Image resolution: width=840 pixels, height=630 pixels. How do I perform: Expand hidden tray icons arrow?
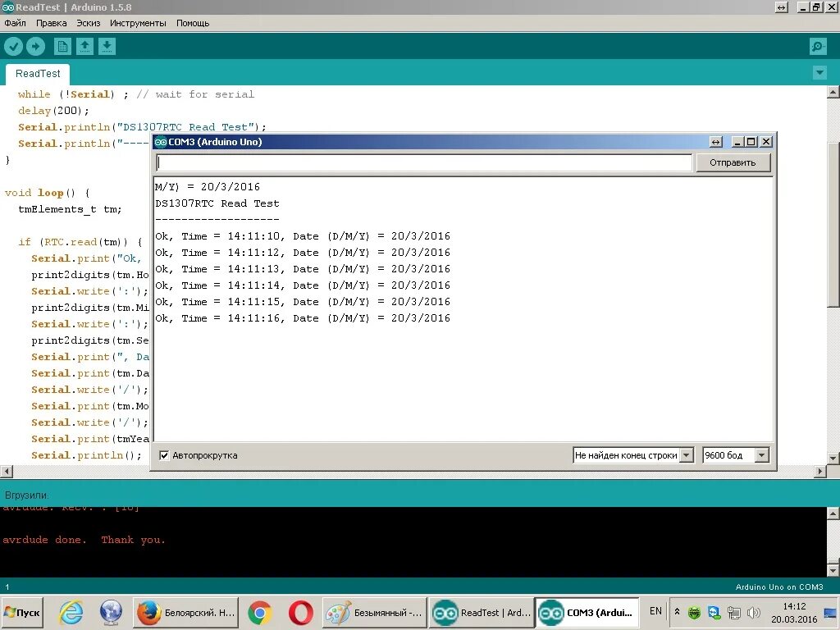pos(677,612)
